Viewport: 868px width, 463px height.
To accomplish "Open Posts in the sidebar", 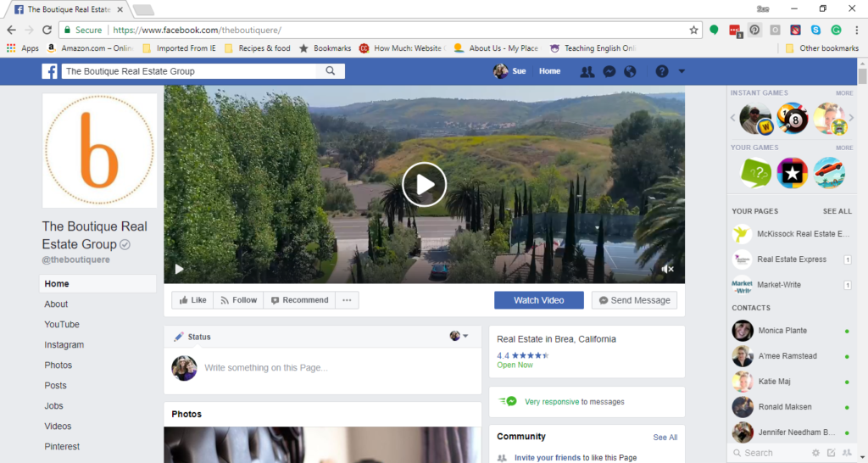I will [x=55, y=386].
